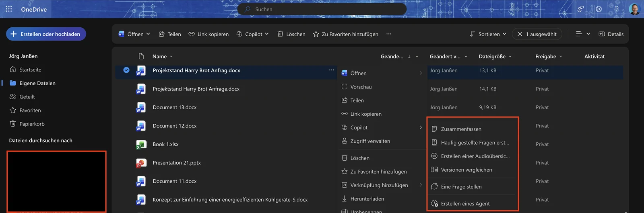Image resolution: width=644 pixels, height=213 pixels.
Task: Select Erstellen einer Audioübersicht option
Action: coord(473,157)
